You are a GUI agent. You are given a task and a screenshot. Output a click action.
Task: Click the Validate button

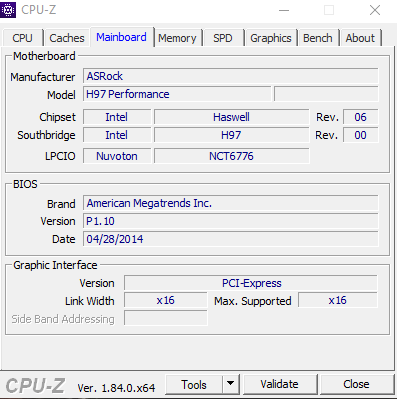[279, 384]
